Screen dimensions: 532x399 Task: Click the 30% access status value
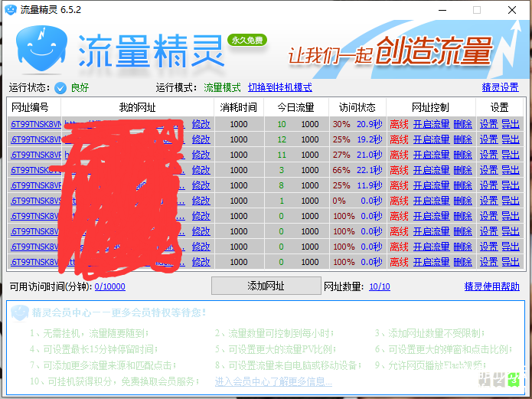[341, 124]
